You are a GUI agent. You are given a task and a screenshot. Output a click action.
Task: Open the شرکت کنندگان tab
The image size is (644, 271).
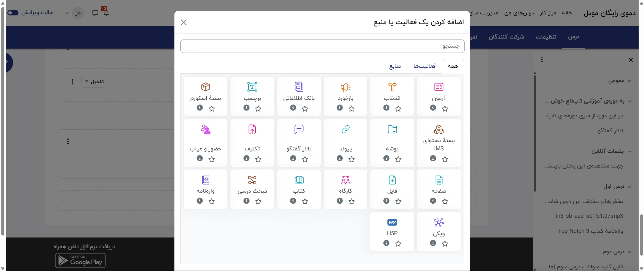click(506, 37)
